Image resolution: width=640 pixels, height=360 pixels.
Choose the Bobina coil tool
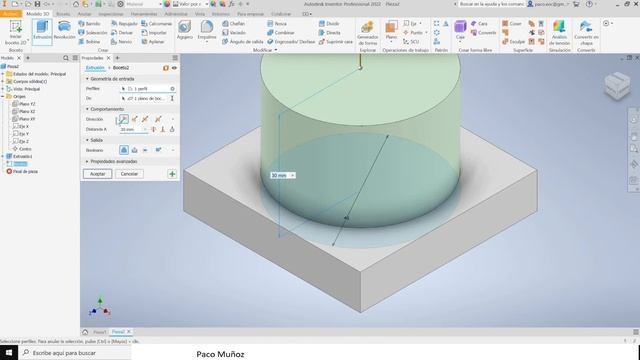89,42
